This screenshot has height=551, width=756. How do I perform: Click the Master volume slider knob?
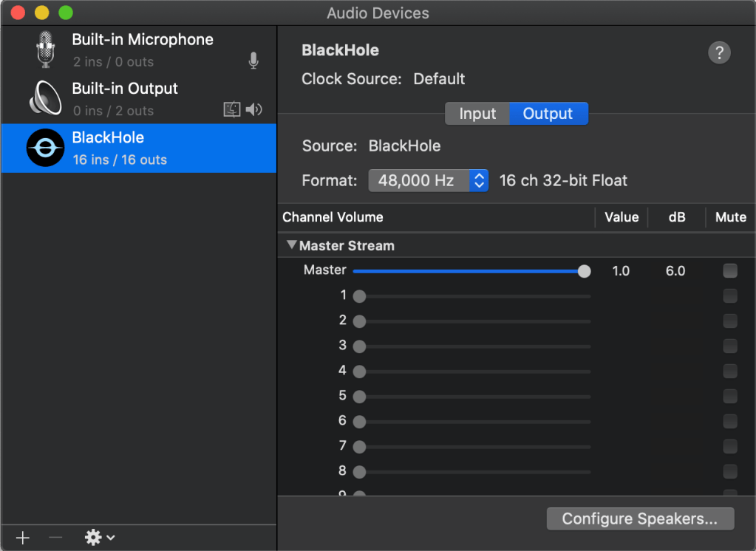tap(584, 271)
